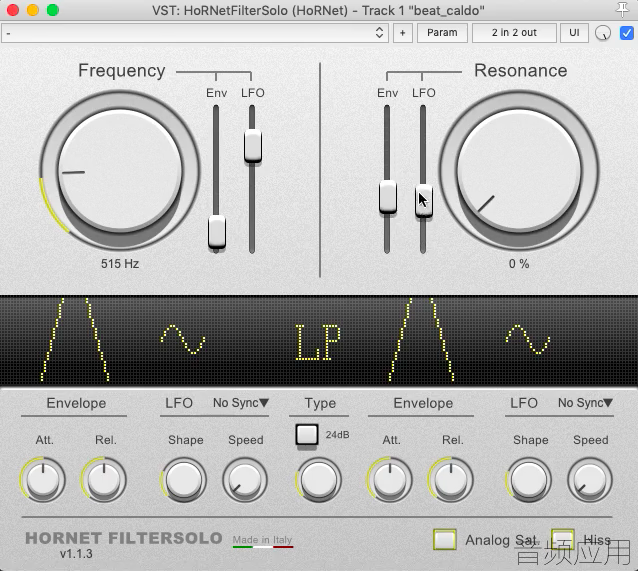638x571 pixels.
Task: Click the frequency envelope Rel. knob
Action: pyautogui.click(x=104, y=479)
